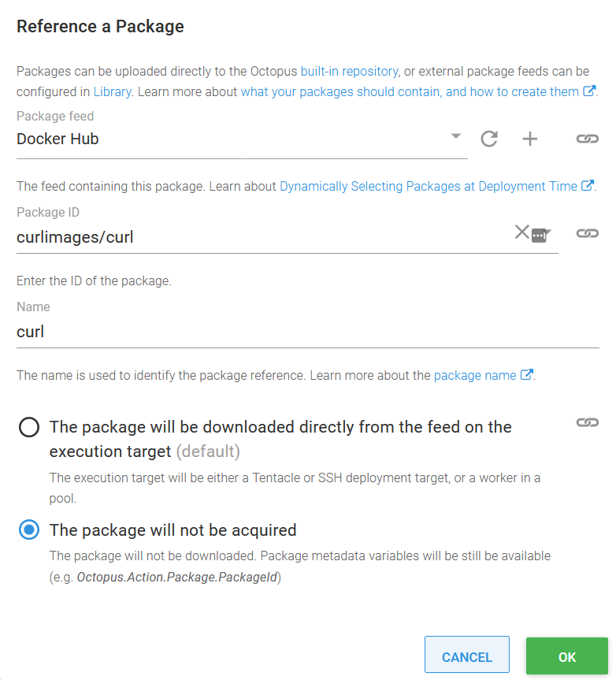Open 'Dynamically Selecting Packages at Deployment Time'
The image size is (616, 680).
point(429,186)
